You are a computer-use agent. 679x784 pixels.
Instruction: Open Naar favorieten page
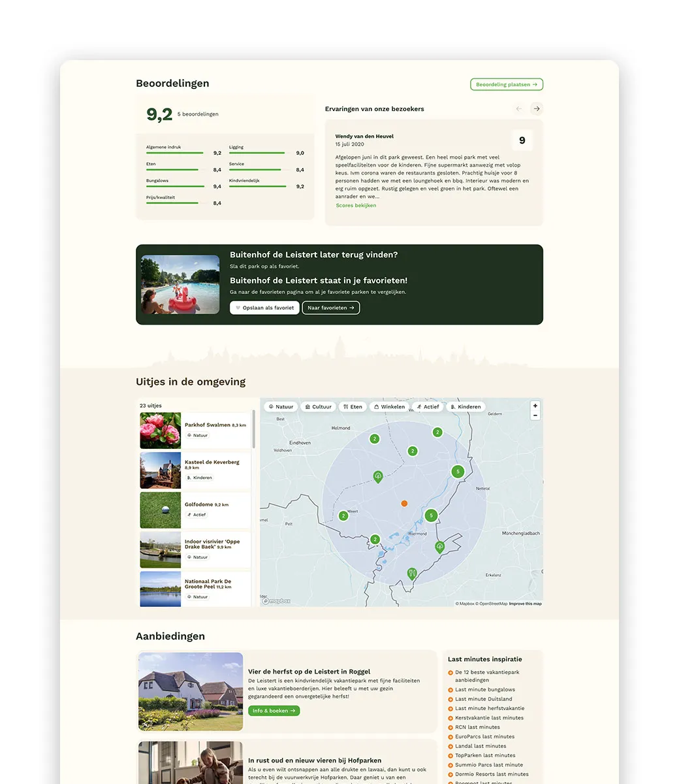tap(331, 308)
